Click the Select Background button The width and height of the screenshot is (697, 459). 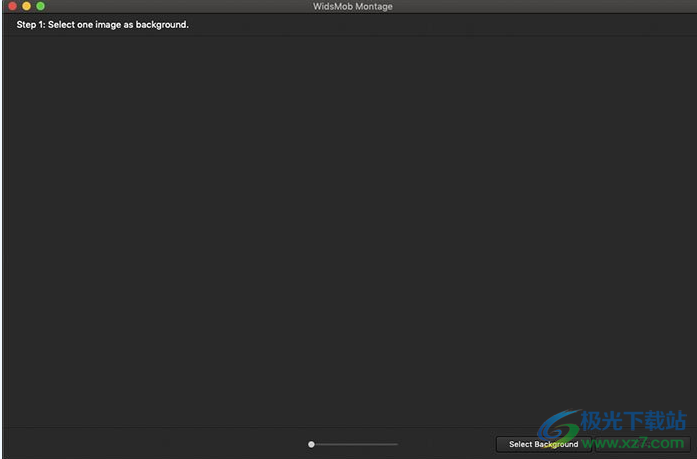tap(544, 444)
